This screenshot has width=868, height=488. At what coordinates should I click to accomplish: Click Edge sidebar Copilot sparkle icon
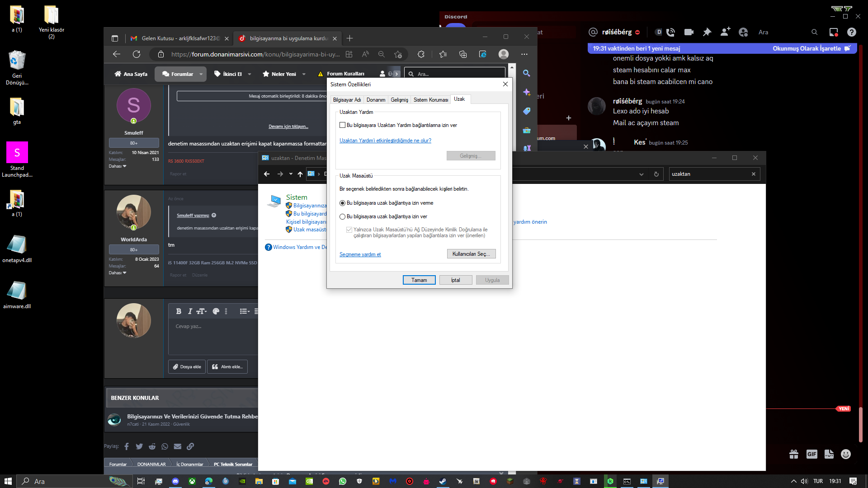pos(527,92)
